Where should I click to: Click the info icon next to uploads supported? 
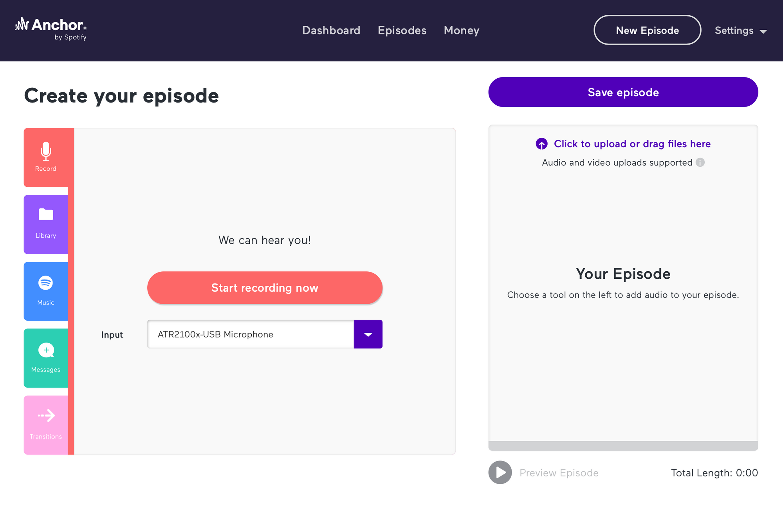pyautogui.click(x=700, y=162)
